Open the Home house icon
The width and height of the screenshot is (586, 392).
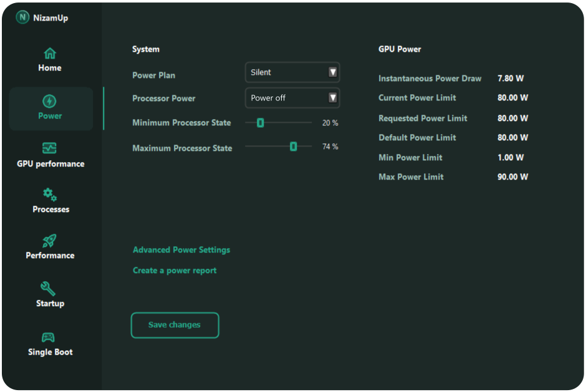[50, 53]
